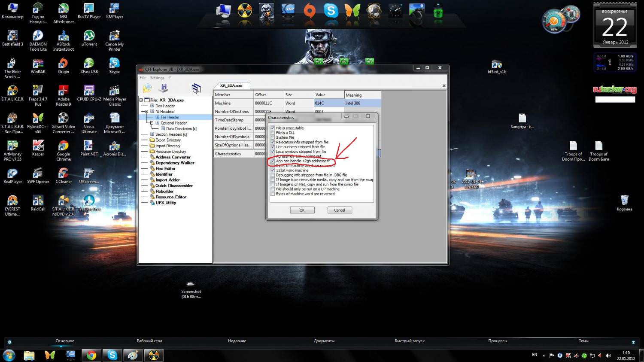
Task: Open the ? help menu in CFF Explorer
Action: pos(170,78)
